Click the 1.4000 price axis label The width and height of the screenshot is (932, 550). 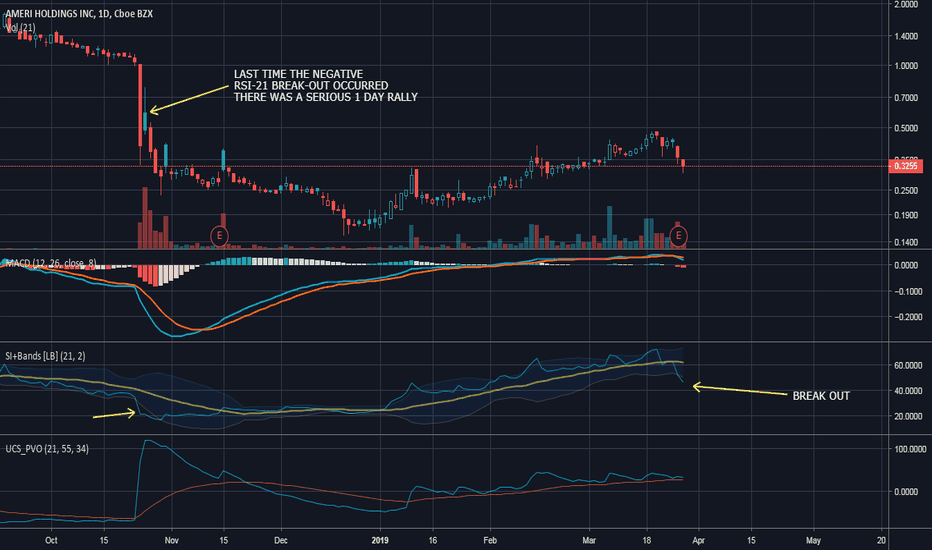(x=906, y=36)
